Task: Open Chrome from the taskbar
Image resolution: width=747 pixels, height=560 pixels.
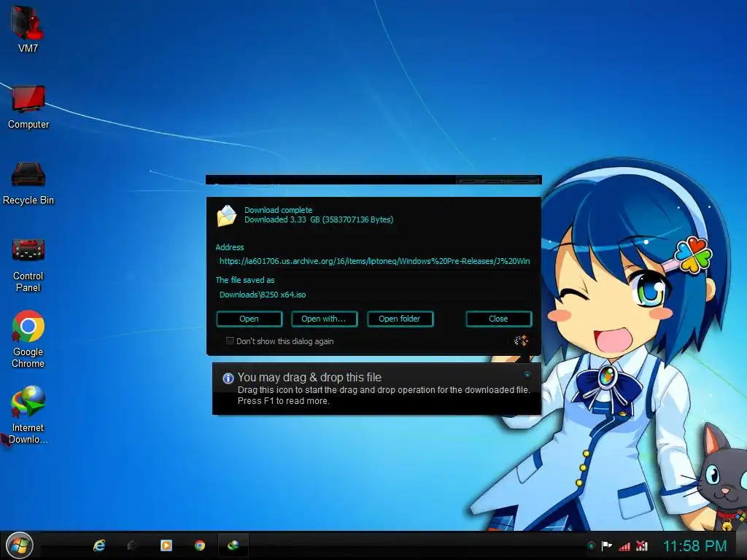Action: [200, 545]
